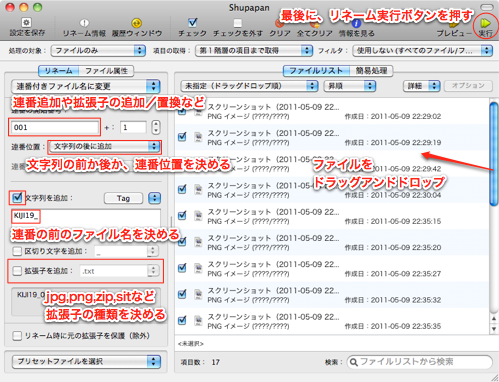Click the increment value field showing 1
The height and width of the screenshot is (382, 499).
133,127
